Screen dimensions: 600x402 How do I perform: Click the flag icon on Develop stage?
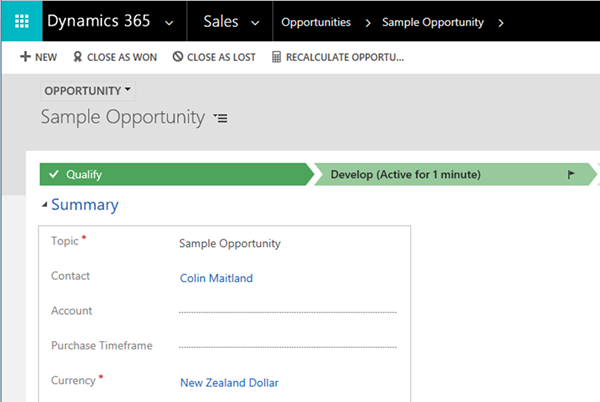pyautogui.click(x=571, y=174)
